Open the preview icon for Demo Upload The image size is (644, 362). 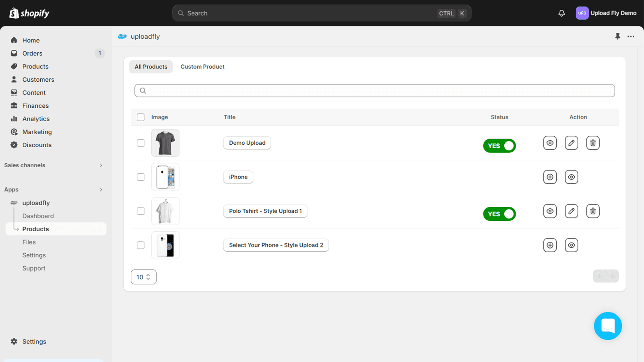(x=550, y=143)
